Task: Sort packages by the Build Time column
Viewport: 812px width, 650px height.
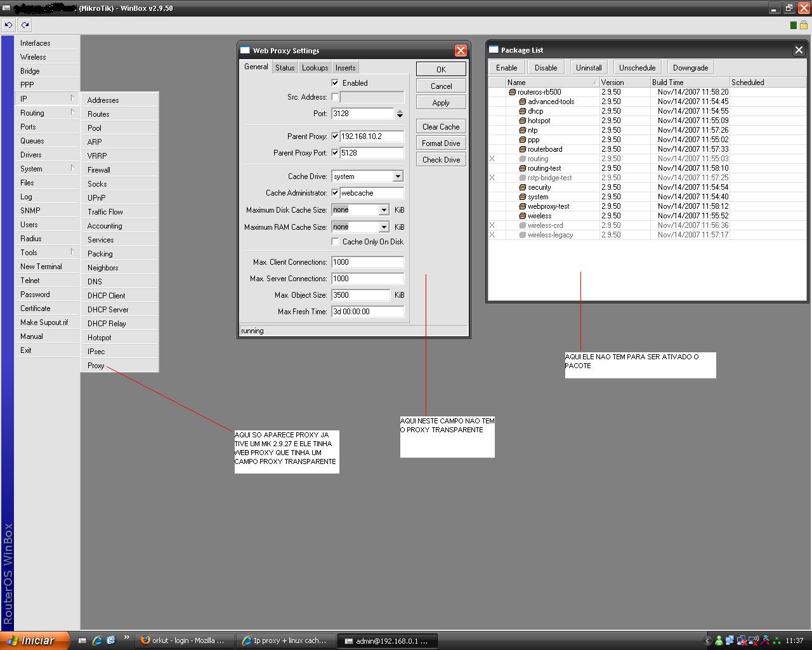Action: [x=690, y=82]
